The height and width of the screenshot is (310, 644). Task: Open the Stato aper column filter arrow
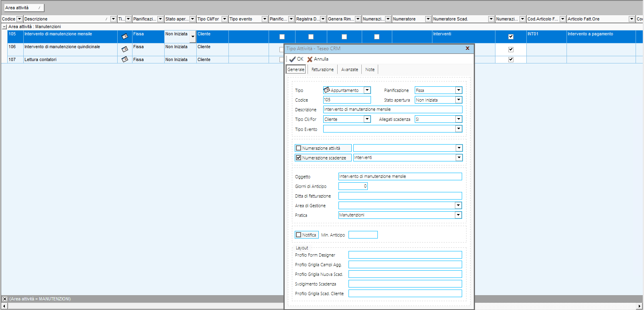pos(192,19)
